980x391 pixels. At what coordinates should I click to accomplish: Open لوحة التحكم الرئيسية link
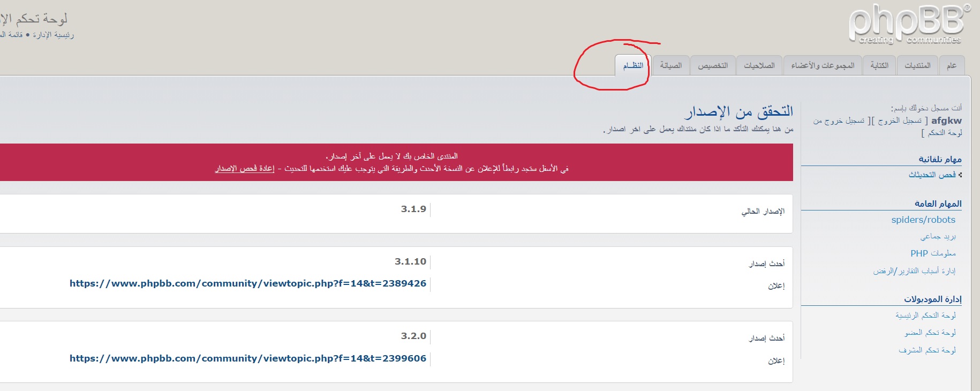tap(925, 315)
